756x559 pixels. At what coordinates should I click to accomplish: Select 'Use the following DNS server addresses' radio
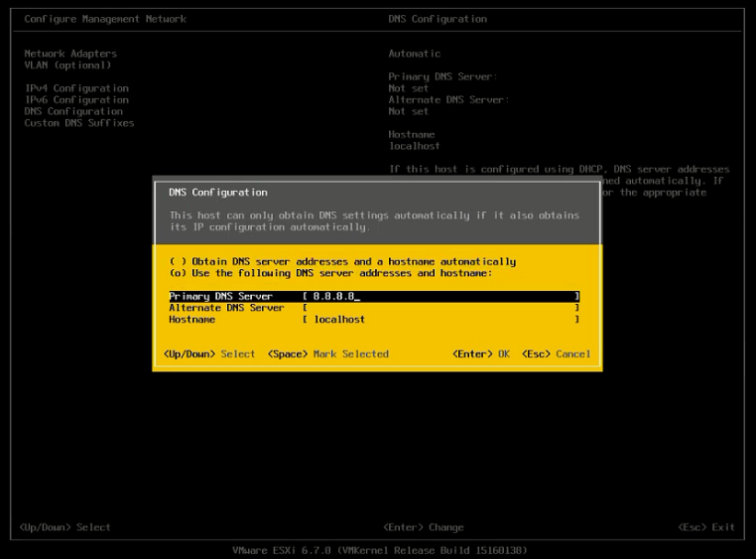point(330,273)
